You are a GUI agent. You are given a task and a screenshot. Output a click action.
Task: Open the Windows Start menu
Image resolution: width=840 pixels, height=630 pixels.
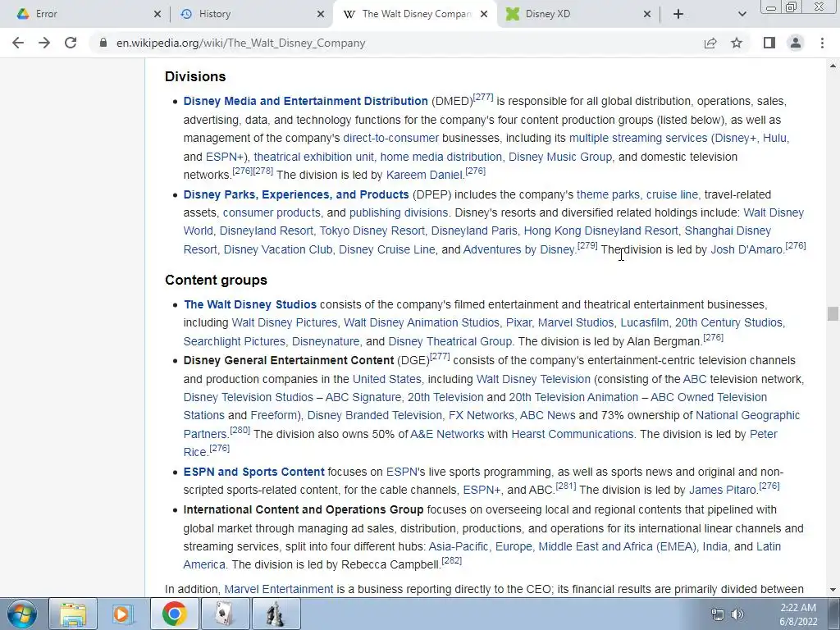tap(22, 614)
